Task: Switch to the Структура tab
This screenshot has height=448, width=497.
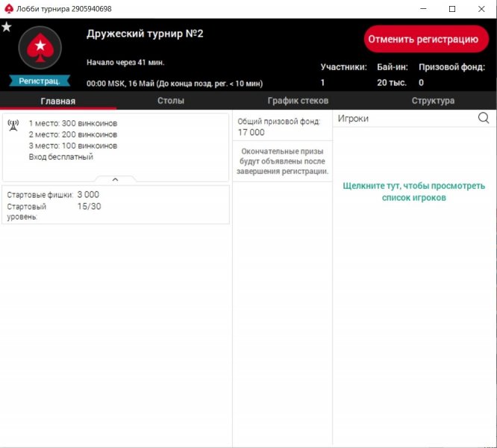Action: 433,101
